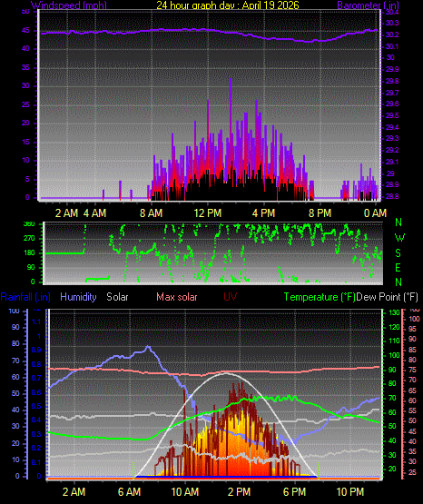Click the "Max solar" legend label

coord(177,297)
